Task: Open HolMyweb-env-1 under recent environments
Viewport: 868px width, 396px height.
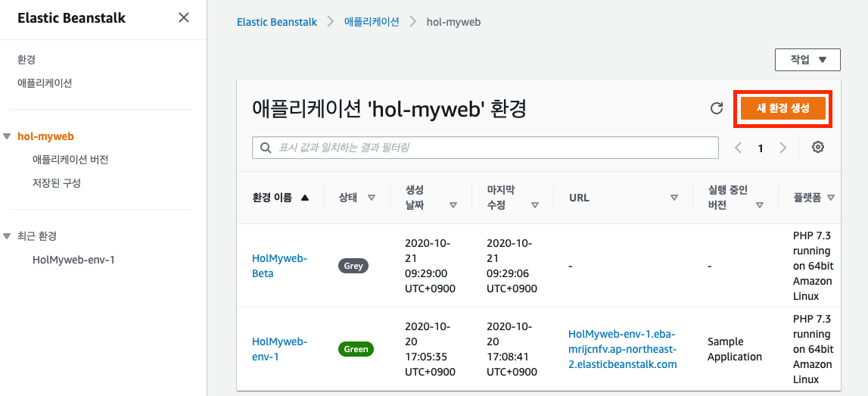Action: tap(73, 260)
